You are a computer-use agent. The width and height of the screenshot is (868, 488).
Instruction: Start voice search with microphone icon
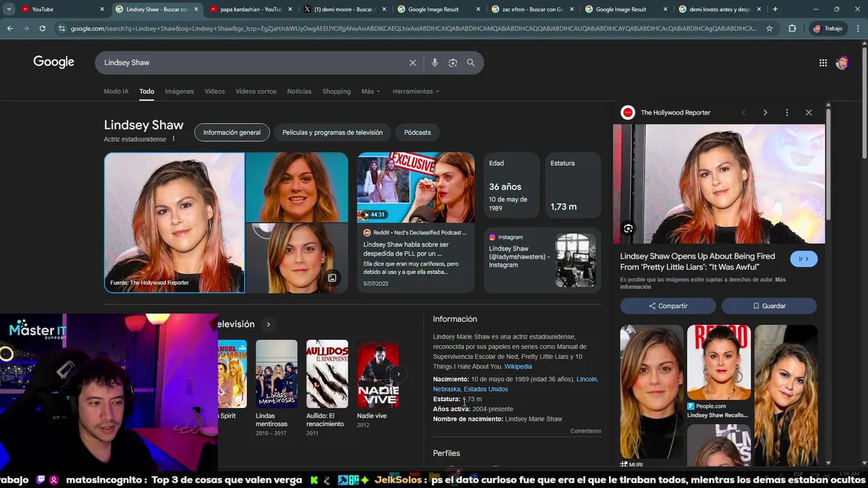click(x=435, y=62)
